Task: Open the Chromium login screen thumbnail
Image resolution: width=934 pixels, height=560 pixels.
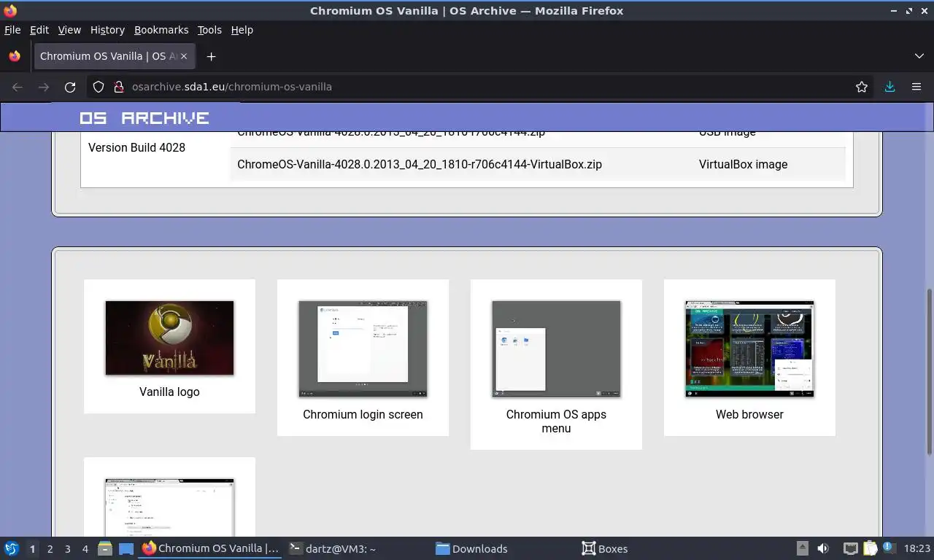Action: [x=363, y=349]
